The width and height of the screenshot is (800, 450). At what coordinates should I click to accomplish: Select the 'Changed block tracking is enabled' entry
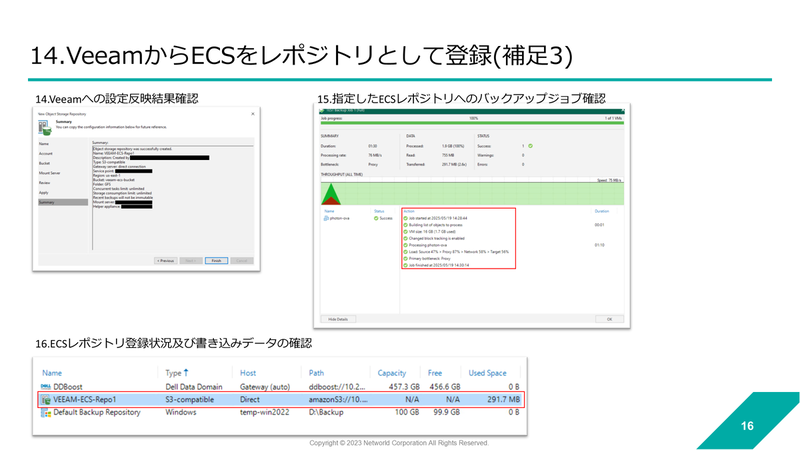(437, 238)
